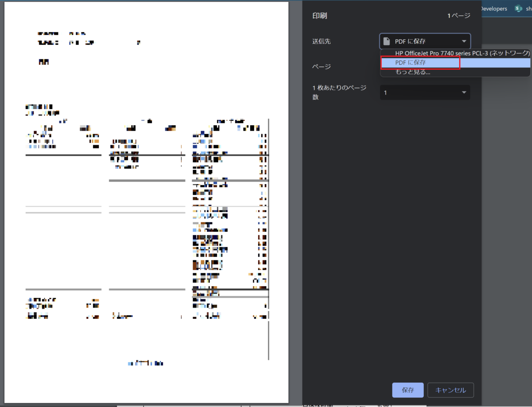The width and height of the screenshot is (532, 407).
Task: Cancel printing with the キャンセル button
Action: (x=450, y=390)
